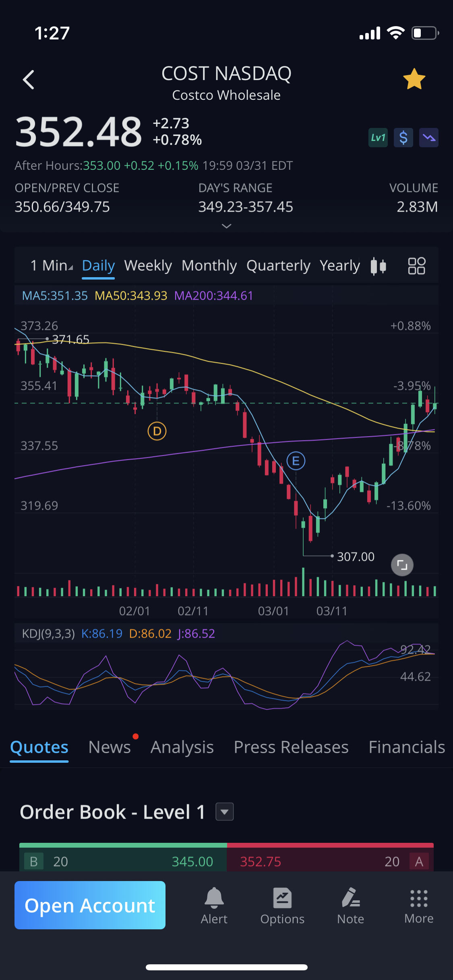Tap the earnings E marker on chart
This screenshot has width=453, height=980.
pos(296,461)
